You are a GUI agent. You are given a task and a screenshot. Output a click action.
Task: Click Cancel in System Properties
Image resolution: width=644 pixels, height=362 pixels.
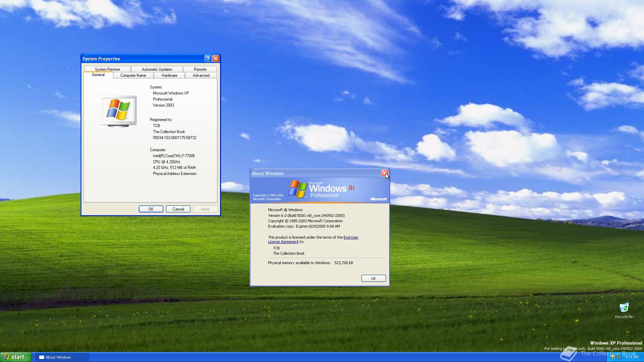178,209
